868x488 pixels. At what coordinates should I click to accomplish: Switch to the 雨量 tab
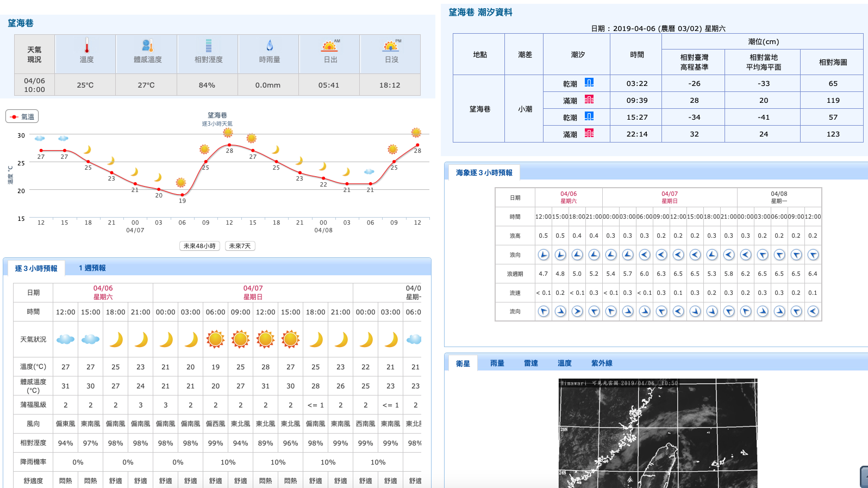pos(497,363)
